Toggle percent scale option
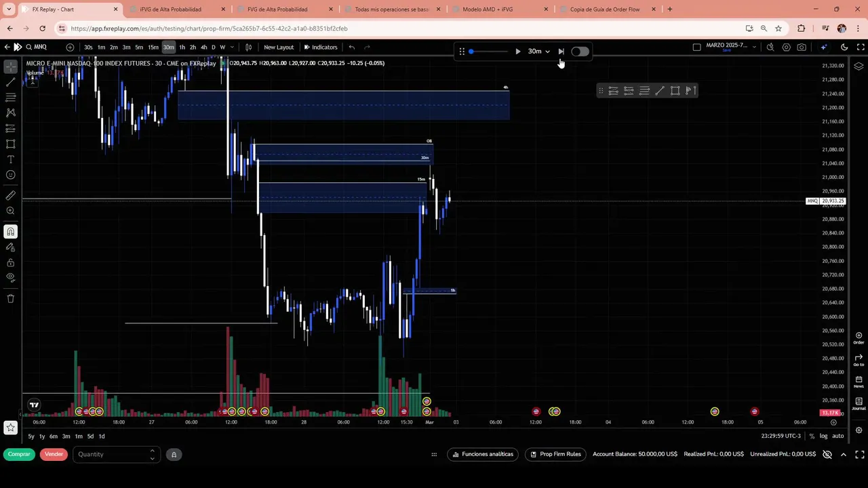The height and width of the screenshot is (488, 868). click(x=812, y=436)
